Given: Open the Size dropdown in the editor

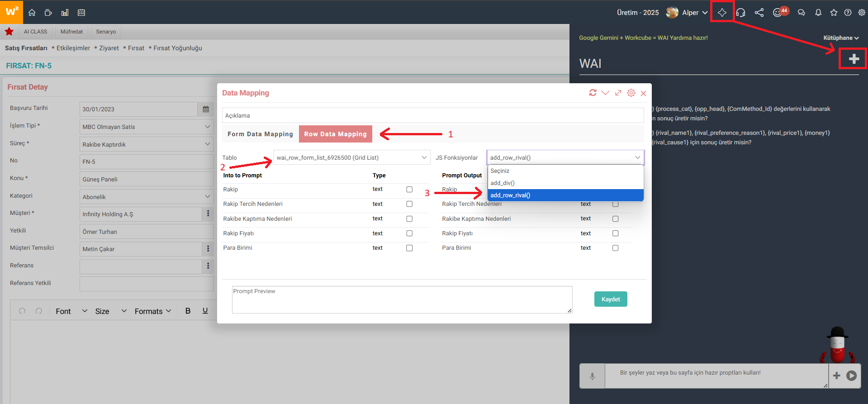Looking at the screenshot, I should (111, 311).
